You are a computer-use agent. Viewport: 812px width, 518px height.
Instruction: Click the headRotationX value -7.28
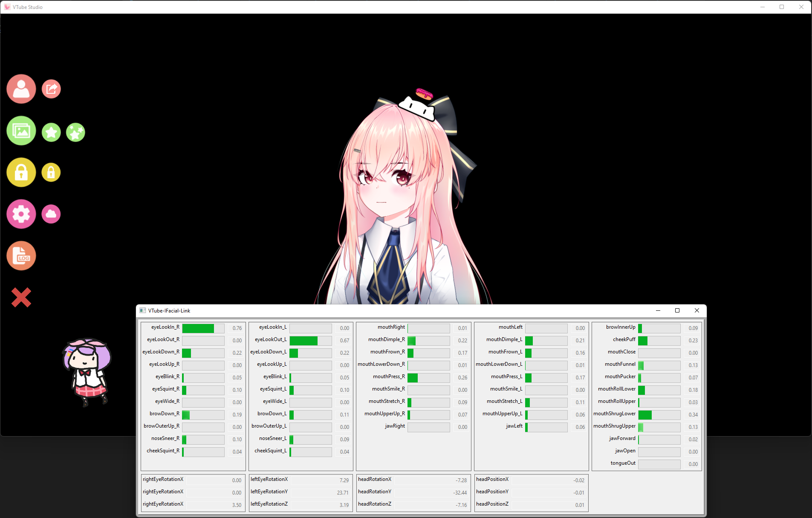(x=461, y=480)
